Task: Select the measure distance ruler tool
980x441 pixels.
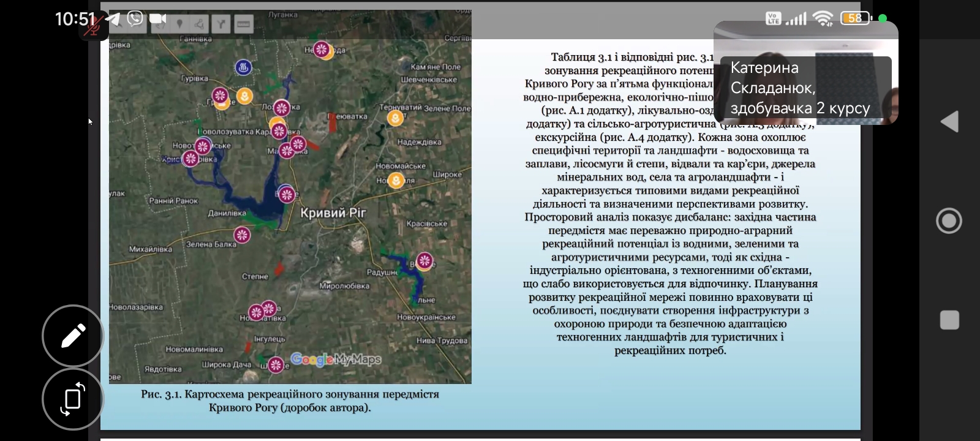Action: (243, 24)
